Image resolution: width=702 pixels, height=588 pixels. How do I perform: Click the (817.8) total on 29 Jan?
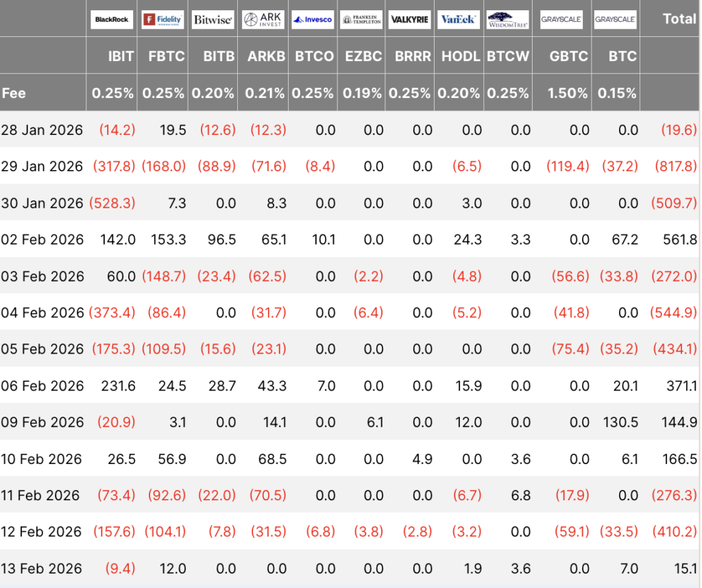(677, 166)
